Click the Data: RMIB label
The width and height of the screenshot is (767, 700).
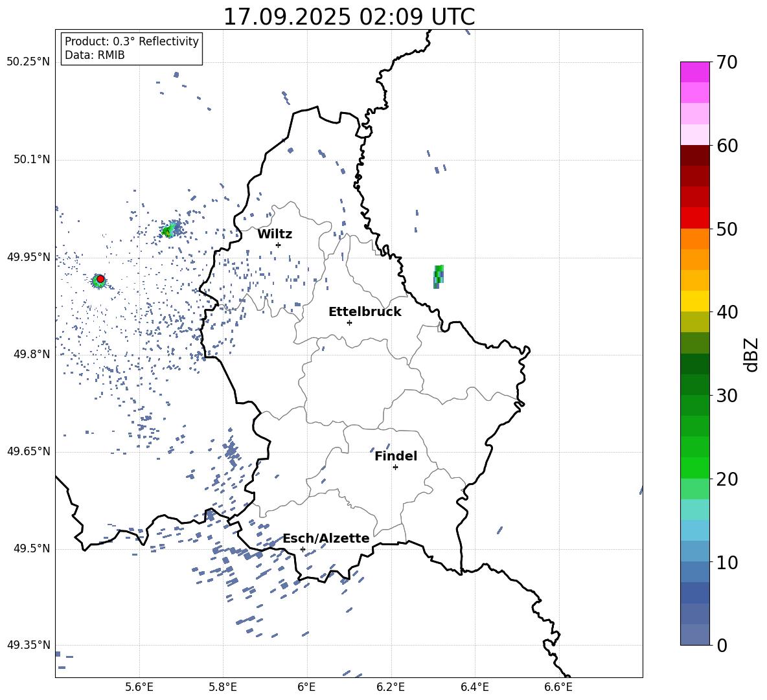95,55
